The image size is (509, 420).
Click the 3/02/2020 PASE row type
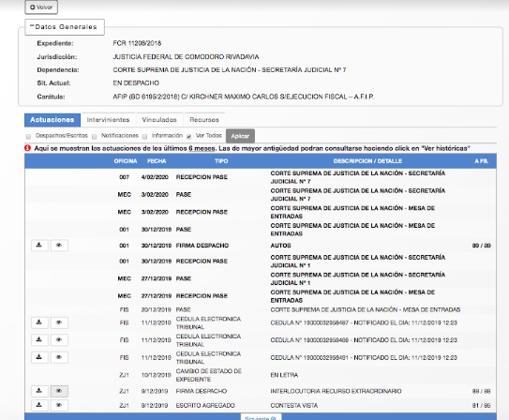click(184, 194)
